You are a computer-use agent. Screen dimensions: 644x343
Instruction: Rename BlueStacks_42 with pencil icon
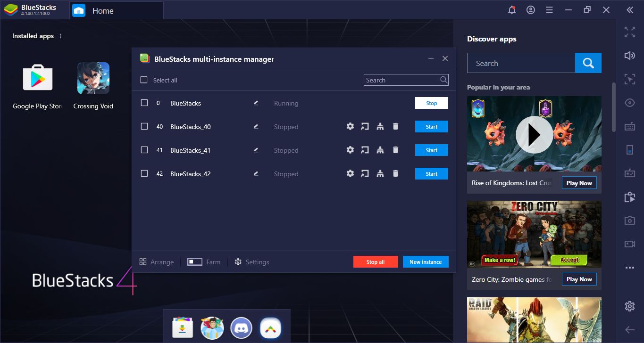[x=256, y=173]
